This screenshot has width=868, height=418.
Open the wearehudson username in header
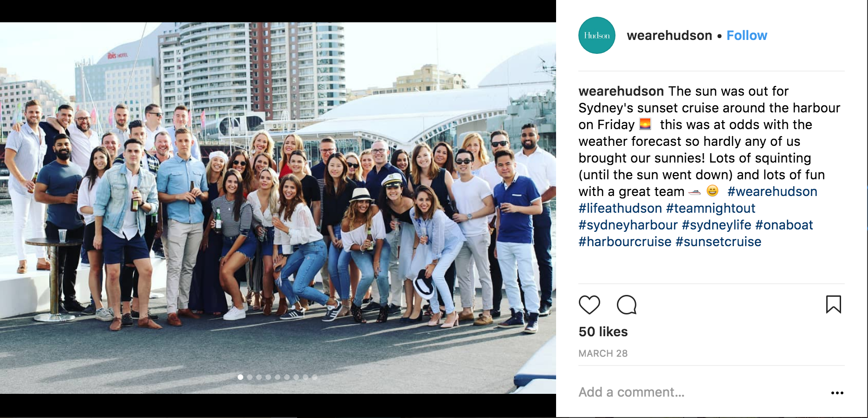coord(669,35)
